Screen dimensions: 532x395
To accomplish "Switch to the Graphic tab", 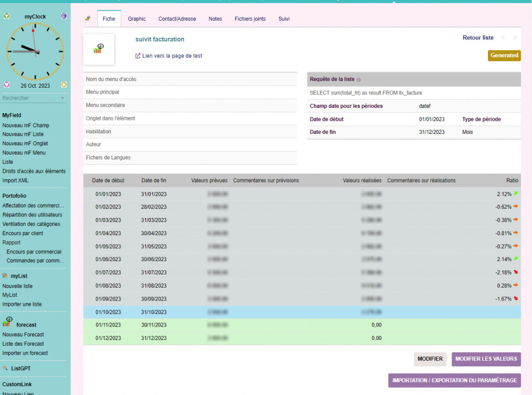I will coord(137,19).
